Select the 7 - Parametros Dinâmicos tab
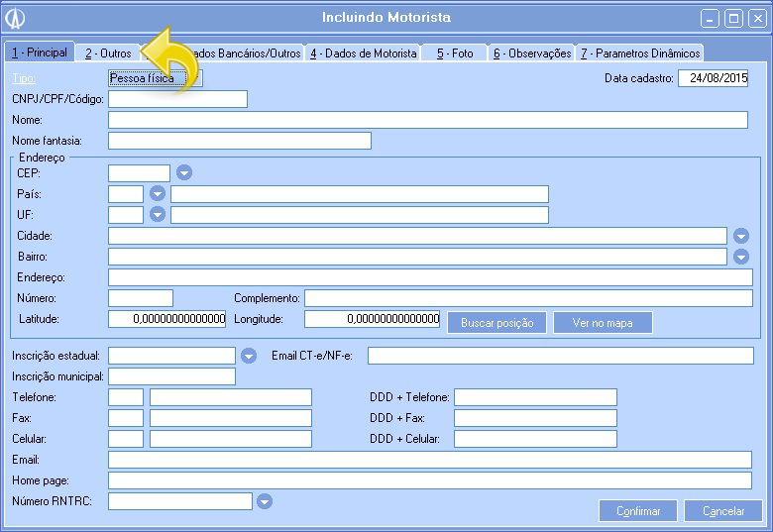 coord(640,53)
